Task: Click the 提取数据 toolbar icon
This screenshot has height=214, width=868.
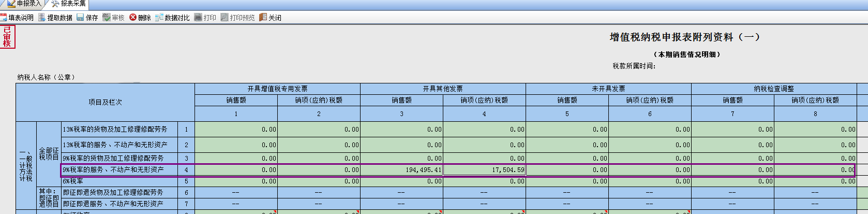Action: pos(42,17)
